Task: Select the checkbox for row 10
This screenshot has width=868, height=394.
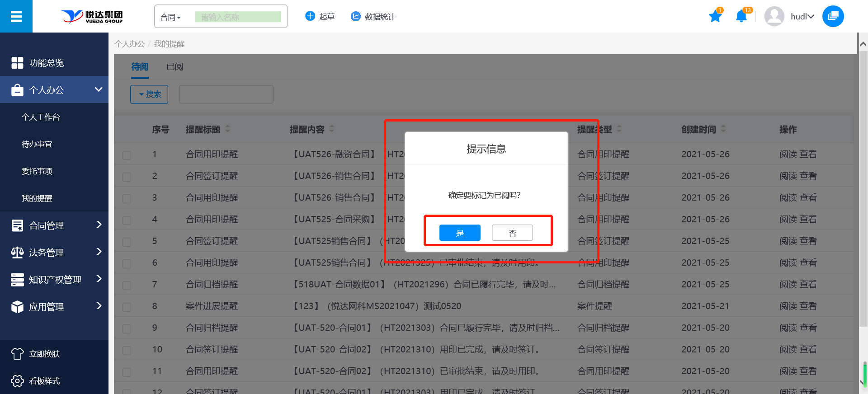Action: (127, 350)
